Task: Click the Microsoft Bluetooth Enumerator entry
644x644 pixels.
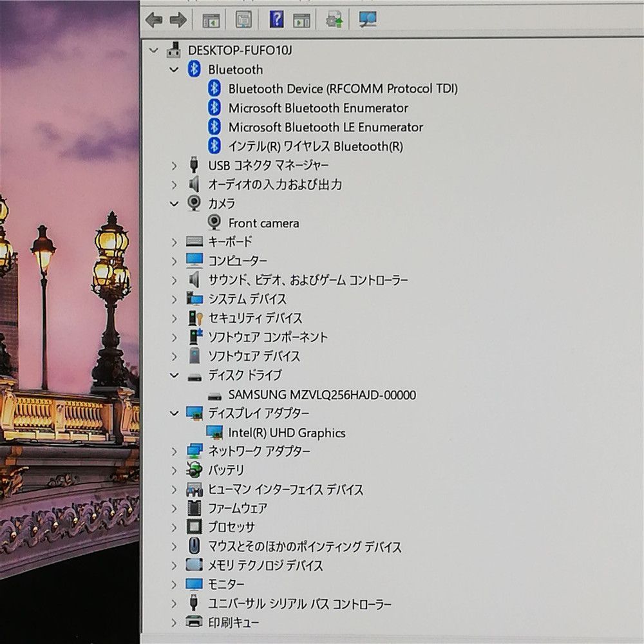Action: pyautogui.click(x=318, y=108)
